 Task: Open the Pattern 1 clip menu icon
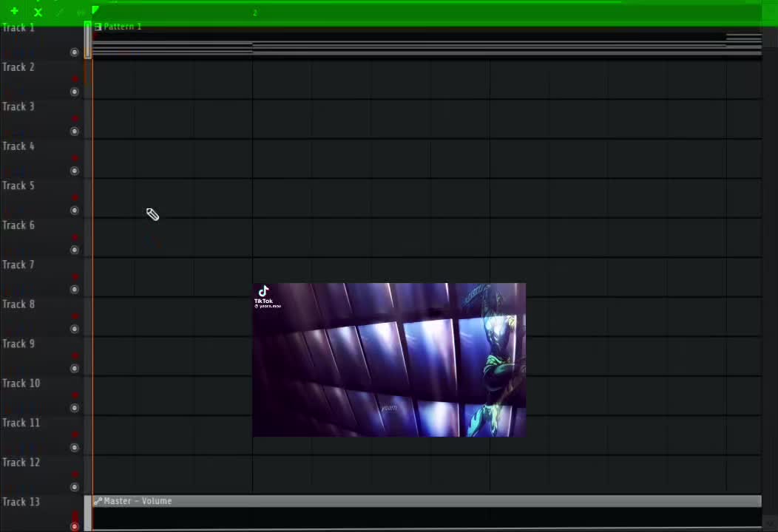tap(98, 27)
